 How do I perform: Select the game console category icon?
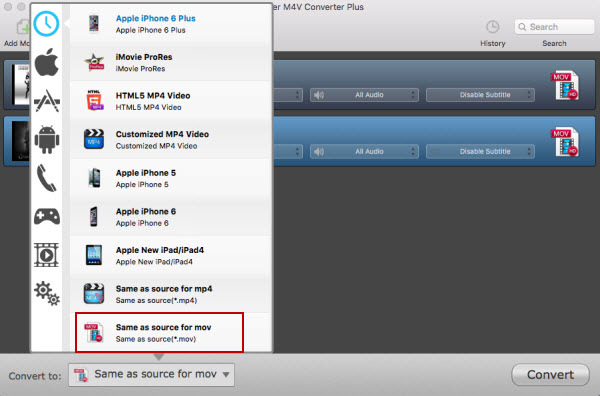pos(47,217)
